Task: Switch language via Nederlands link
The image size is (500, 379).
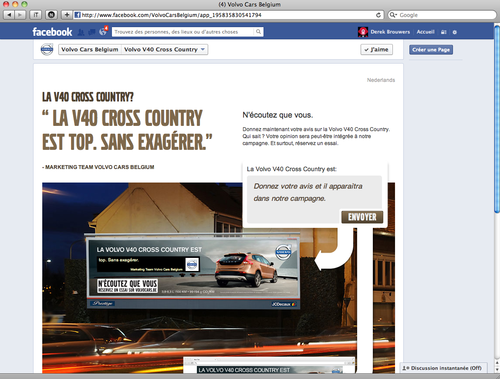Action: coord(381,80)
